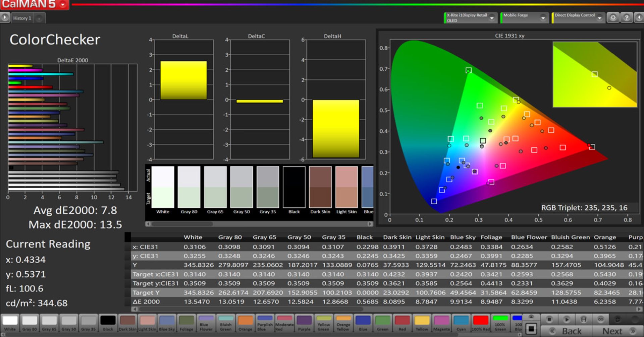Open the X-Rite i1Display Retail meter dropdown
The image size is (644, 337).
pos(492,18)
